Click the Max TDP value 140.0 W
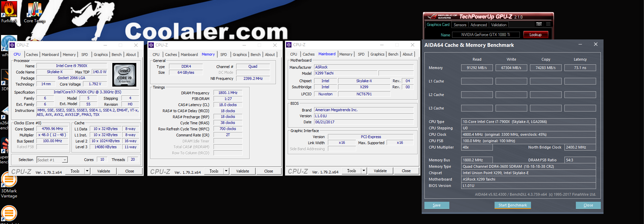 coord(100,72)
